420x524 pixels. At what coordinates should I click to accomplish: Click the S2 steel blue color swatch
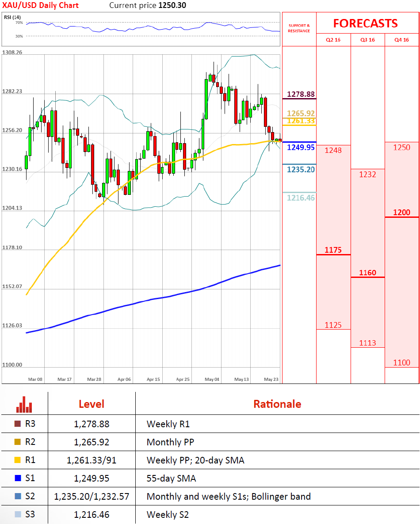pos(18,496)
